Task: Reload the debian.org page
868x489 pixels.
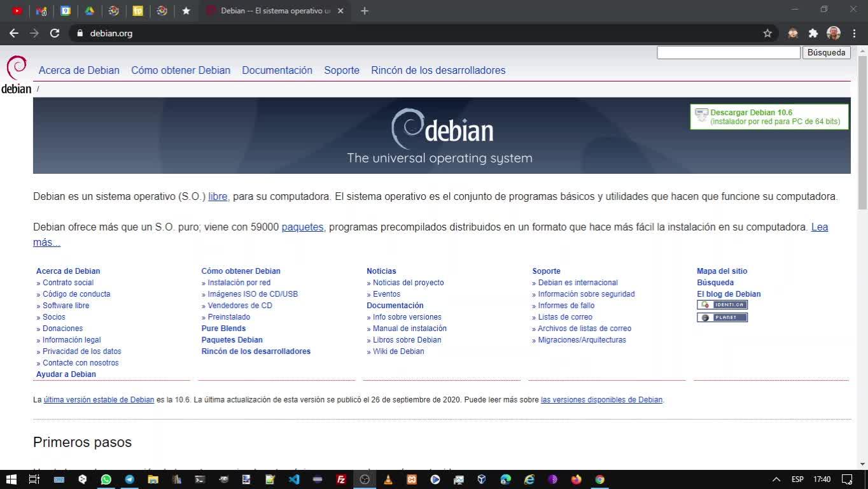Action: tap(55, 33)
